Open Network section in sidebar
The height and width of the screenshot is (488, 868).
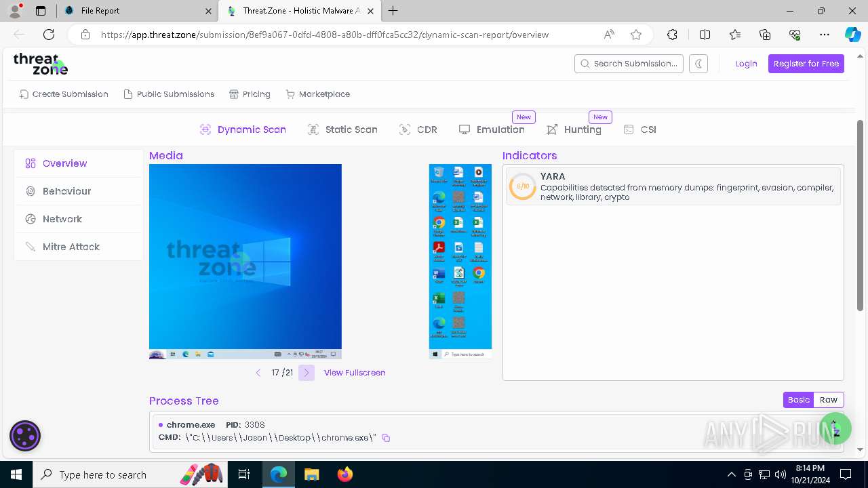tap(78, 219)
